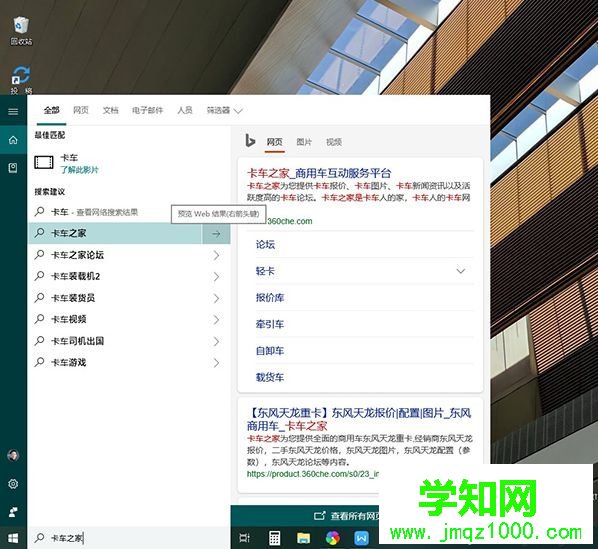Image resolution: width=598 pixels, height=549 pixels.
Task: Expand the 轻卡 dropdown chevron
Action: [x=461, y=271]
